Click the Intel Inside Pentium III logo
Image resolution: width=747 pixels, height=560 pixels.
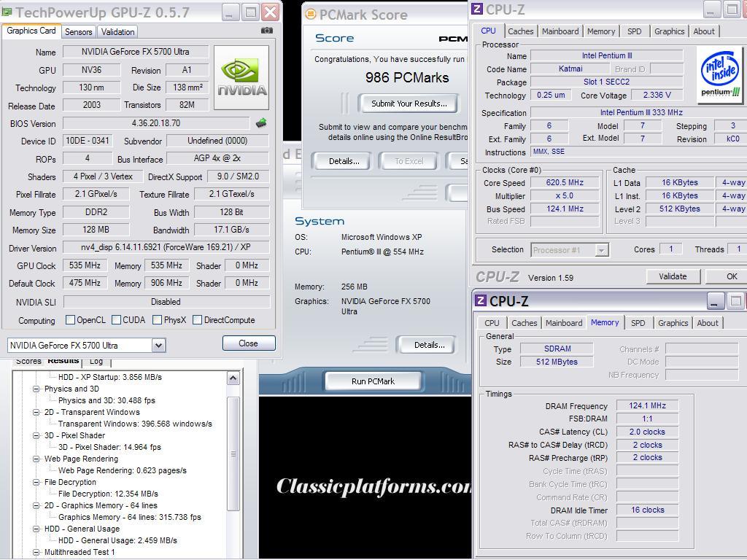[720, 74]
